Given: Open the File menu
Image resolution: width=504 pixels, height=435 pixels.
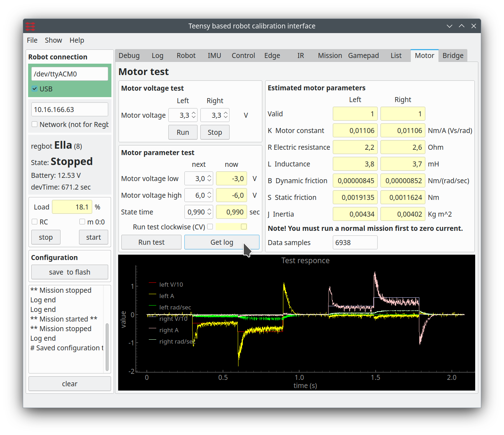Looking at the screenshot, I should [32, 40].
